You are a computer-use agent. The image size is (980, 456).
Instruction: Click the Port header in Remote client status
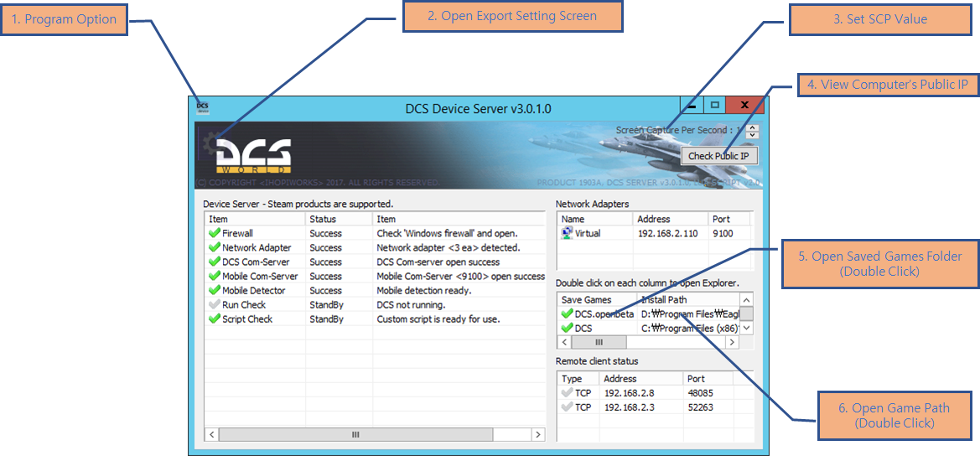[x=708, y=379]
